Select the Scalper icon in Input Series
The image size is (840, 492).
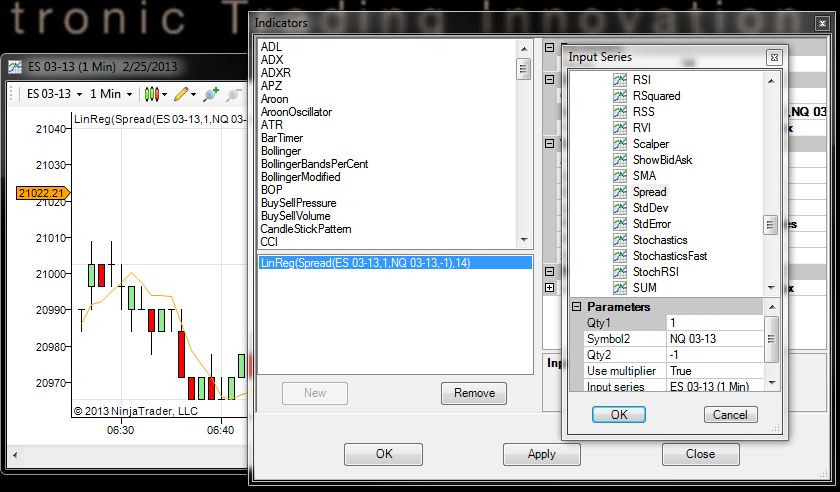click(x=620, y=144)
